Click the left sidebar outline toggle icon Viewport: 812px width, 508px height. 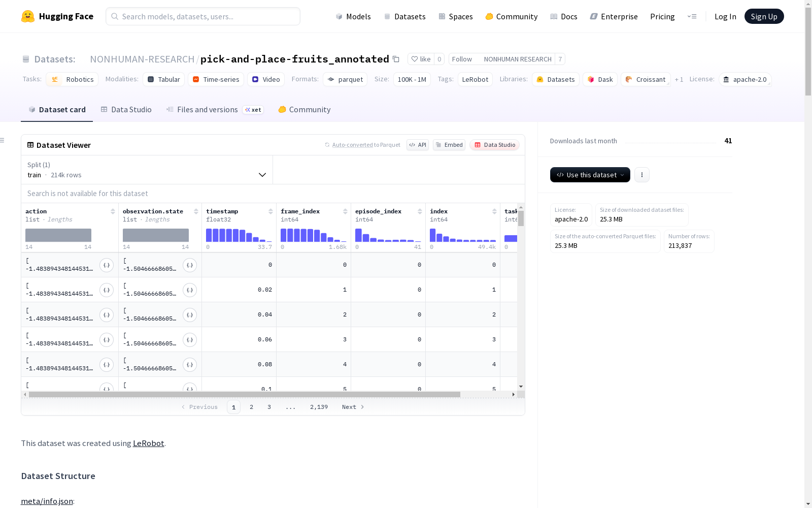click(x=3, y=140)
